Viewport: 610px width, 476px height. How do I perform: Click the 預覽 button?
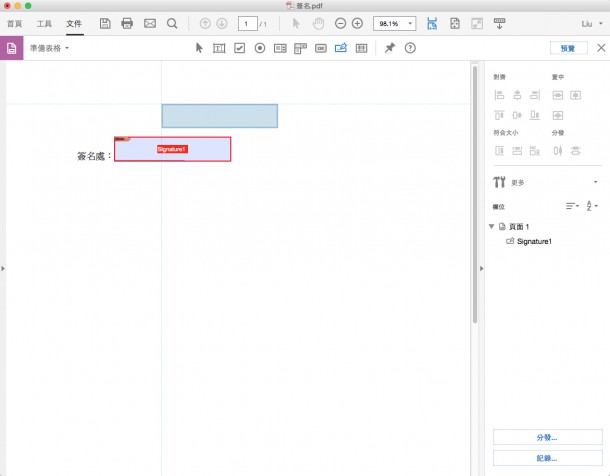(x=567, y=48)
